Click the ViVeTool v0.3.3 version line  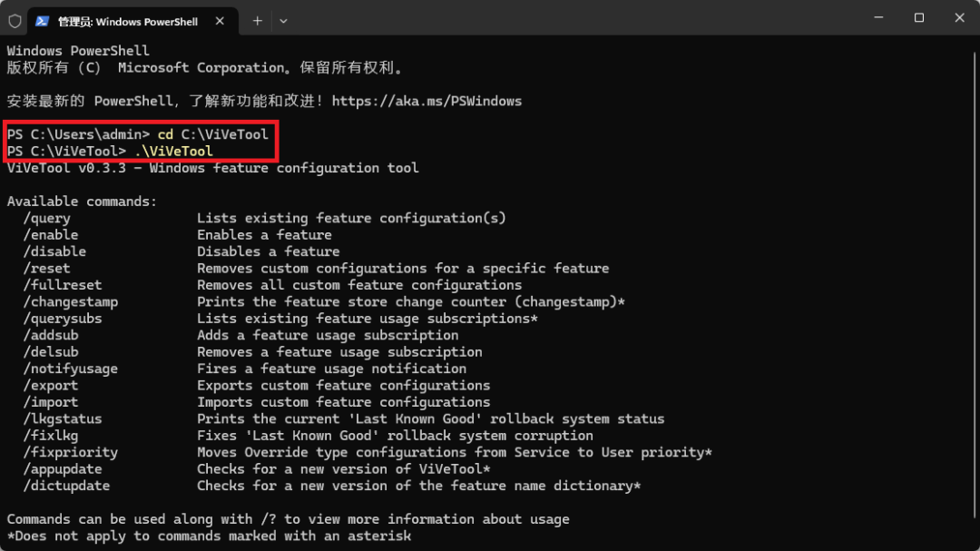pos(212,168)
